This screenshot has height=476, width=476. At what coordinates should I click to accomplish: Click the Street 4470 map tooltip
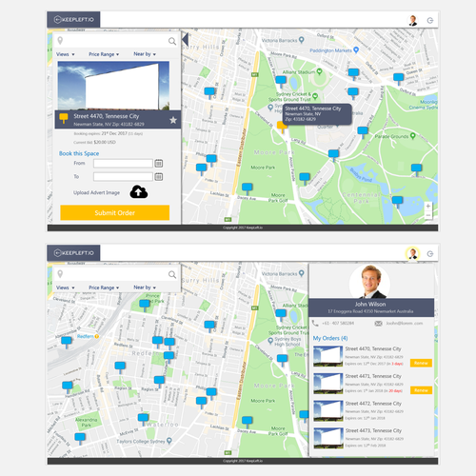[317, 113]
